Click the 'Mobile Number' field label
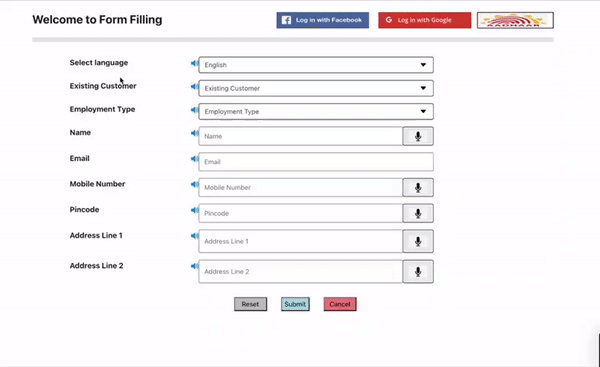This screenshot has width=600, height=367. (x=97, y=184)
